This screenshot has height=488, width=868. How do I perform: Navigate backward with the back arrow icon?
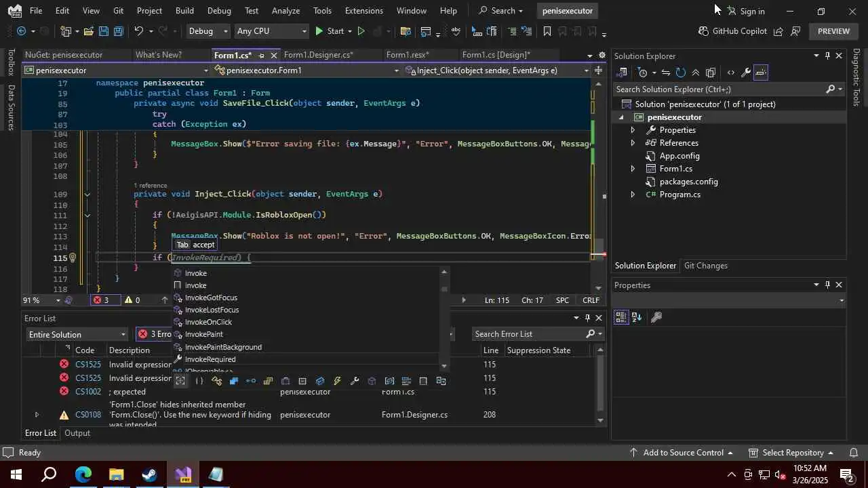point(22,31)
